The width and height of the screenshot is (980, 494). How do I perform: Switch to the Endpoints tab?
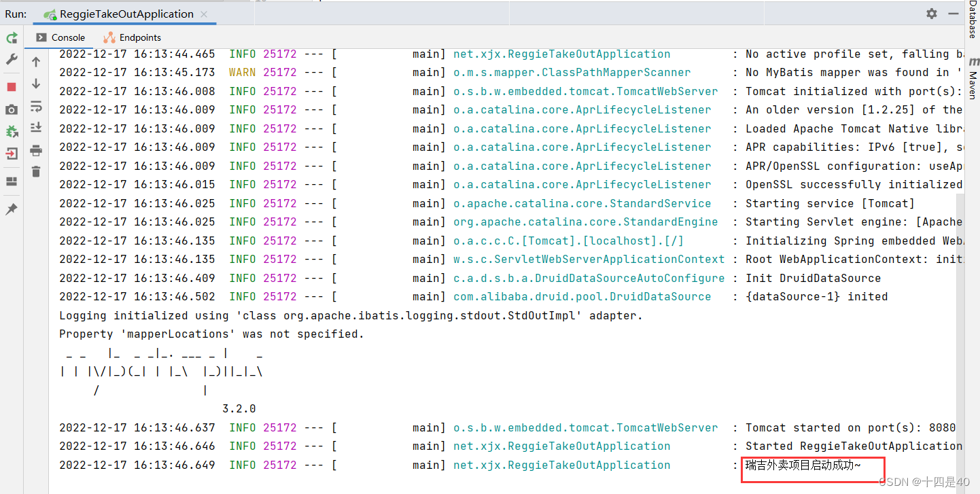[133, 37]
